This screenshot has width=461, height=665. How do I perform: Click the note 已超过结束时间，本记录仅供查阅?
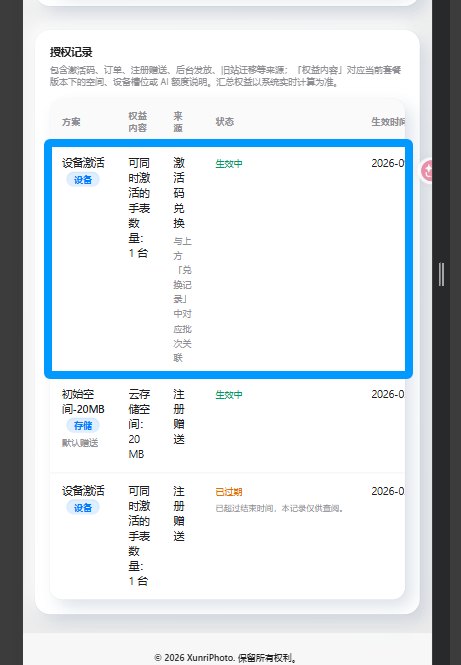tap(279, 508)
